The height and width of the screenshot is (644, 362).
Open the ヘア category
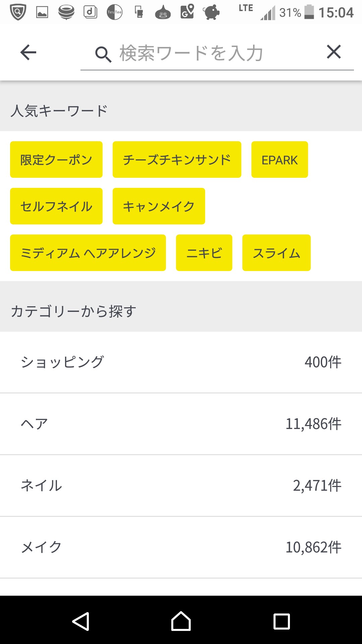click(181, 424)
